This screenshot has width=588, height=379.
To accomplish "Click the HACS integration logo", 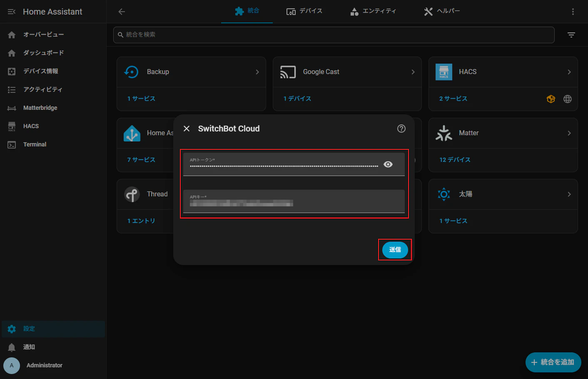I will (444, 72).
